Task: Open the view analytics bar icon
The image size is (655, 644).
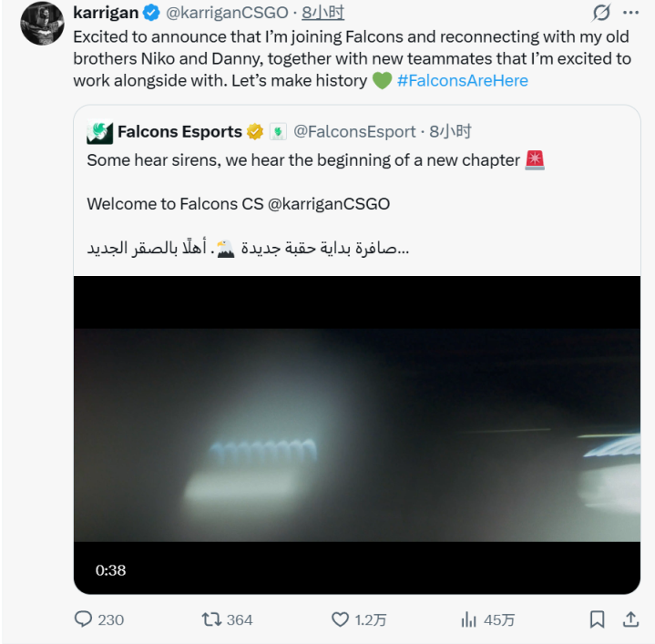Action: click(x=469, y=619)
